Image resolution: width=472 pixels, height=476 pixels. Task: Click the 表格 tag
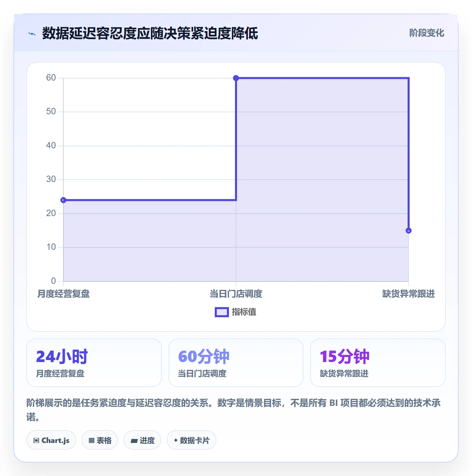pos(100,440)
